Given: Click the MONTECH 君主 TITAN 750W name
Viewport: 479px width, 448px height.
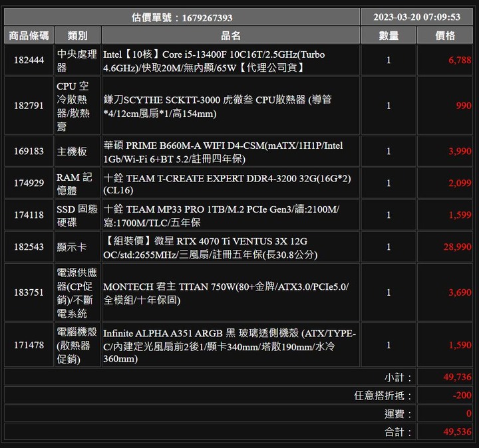Looking at the screenshot, I should coord(226,293).
